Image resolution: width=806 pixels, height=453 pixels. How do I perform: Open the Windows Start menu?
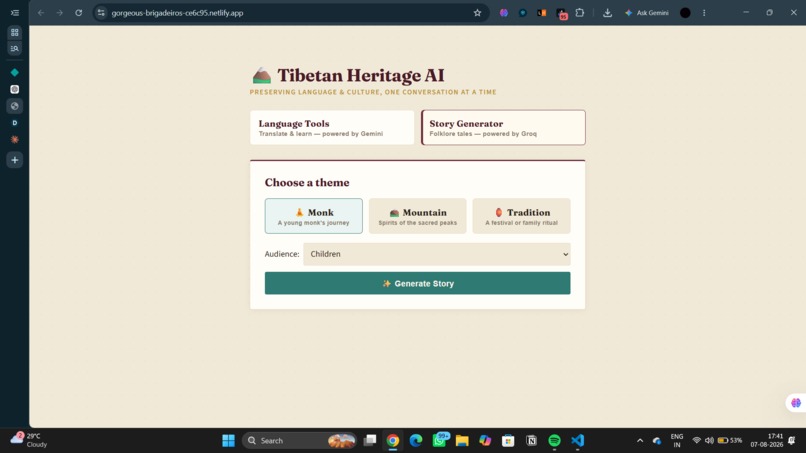(228, 441)
